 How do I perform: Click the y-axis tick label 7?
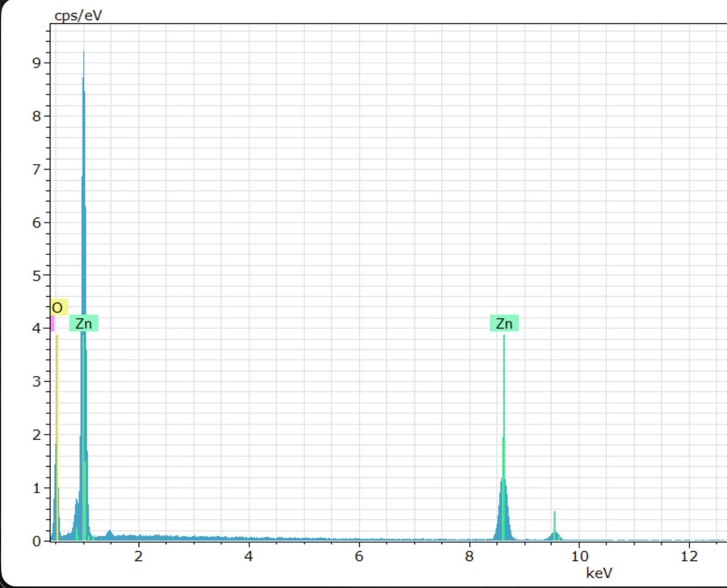coord(36,169)
